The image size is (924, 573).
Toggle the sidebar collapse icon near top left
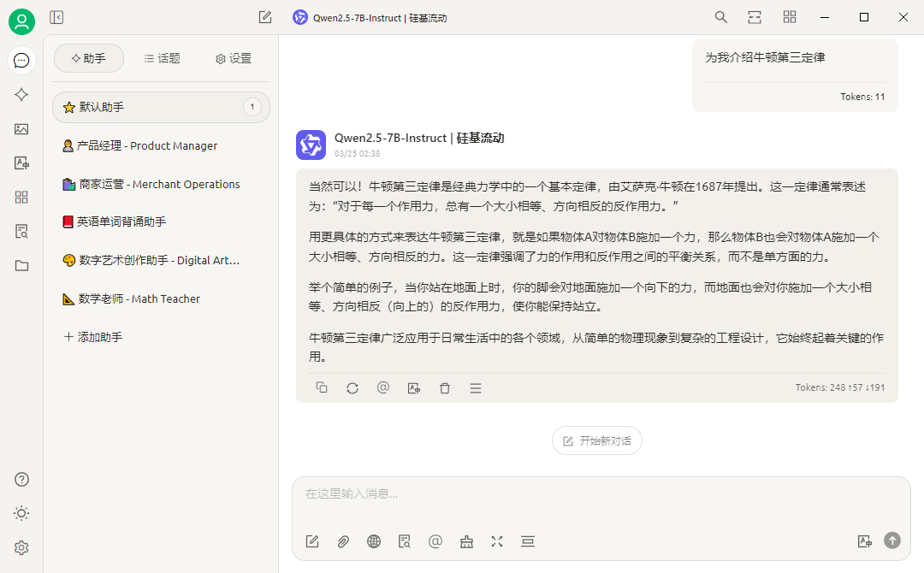pyautogui.click(x=56, y=16)
